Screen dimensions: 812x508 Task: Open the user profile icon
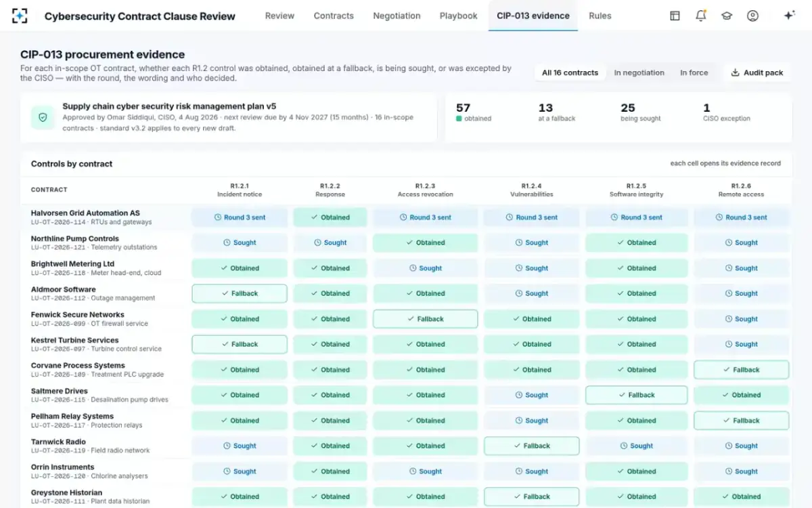coord(752,16)
